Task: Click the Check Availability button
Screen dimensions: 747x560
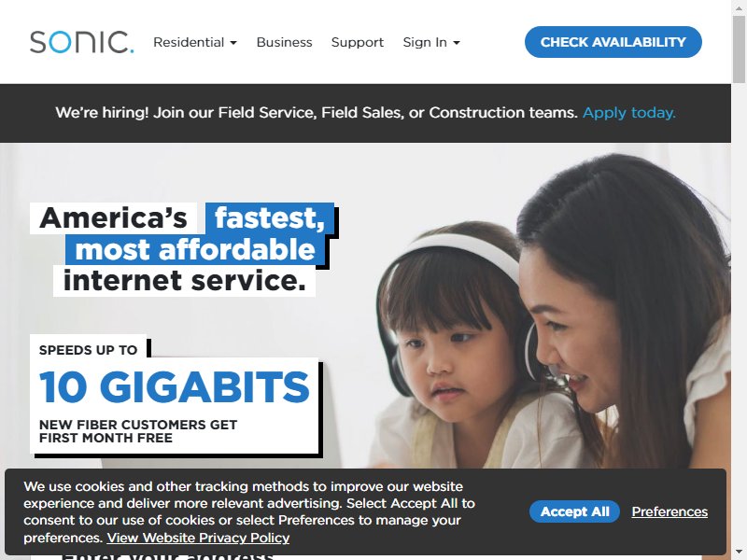Action: point(613,42)
